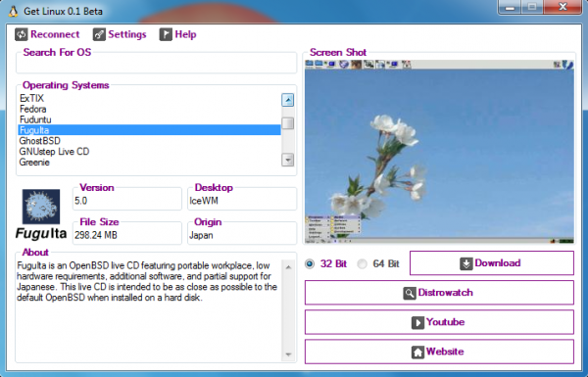The image size is (588, 377).
Task: Open the Distrowatch button
Action: [x=439, y=293]
